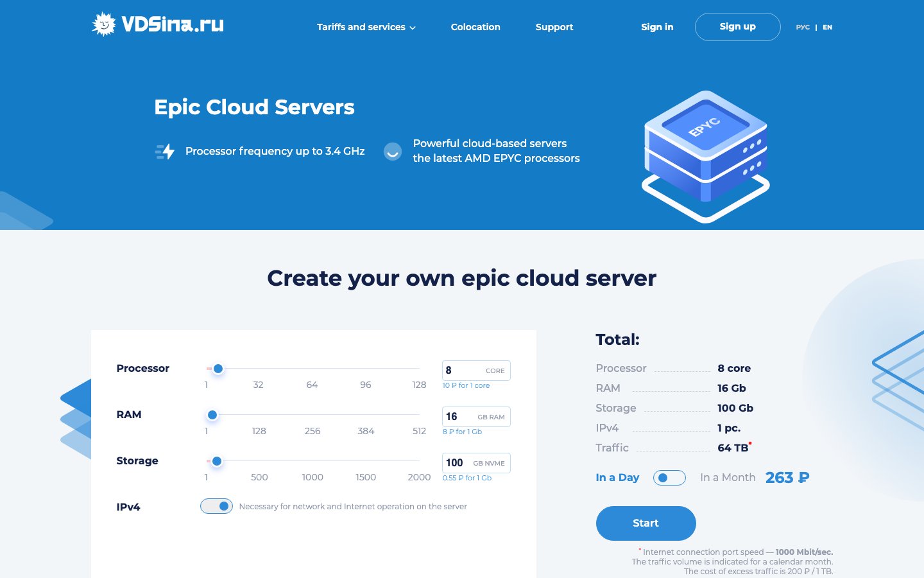
Task: Click the 1000 mark on Storage scale
Action: click(312, 477)
